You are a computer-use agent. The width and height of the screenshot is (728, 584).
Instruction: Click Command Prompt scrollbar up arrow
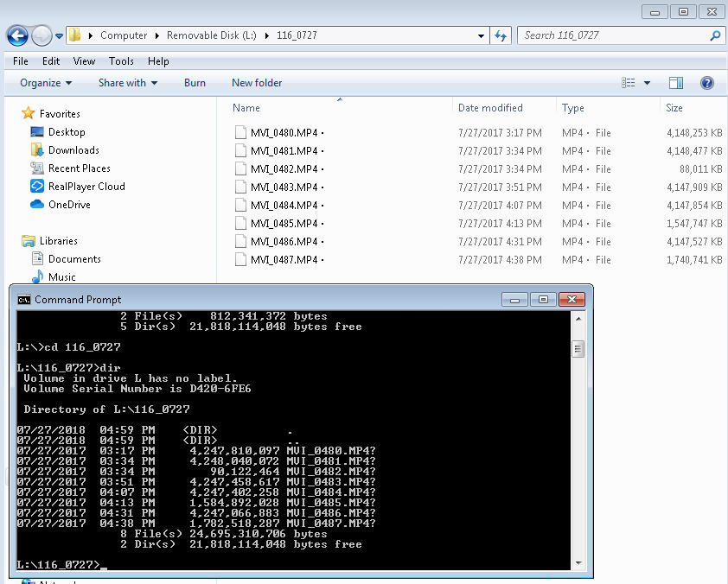click(x=578, y=319)
